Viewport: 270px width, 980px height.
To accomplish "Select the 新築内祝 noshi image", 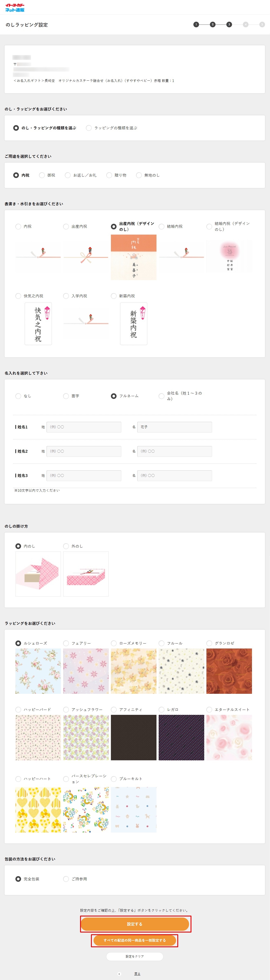I will pos(133,323).
